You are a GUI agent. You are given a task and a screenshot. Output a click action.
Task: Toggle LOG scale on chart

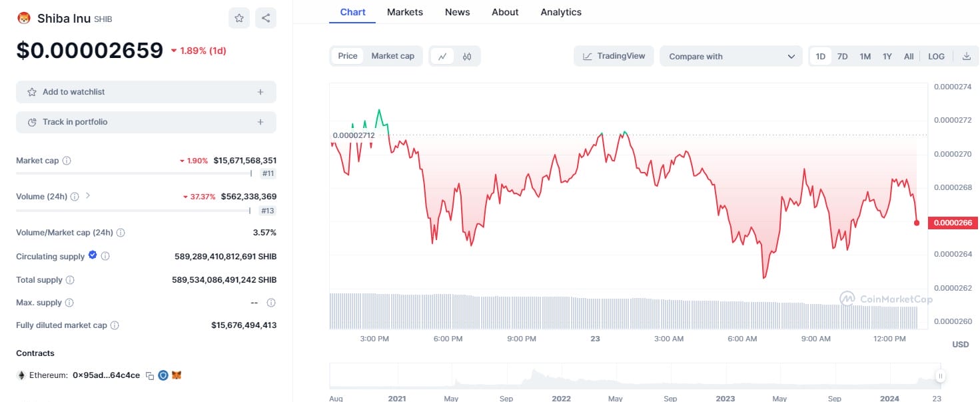pos(936,57)
